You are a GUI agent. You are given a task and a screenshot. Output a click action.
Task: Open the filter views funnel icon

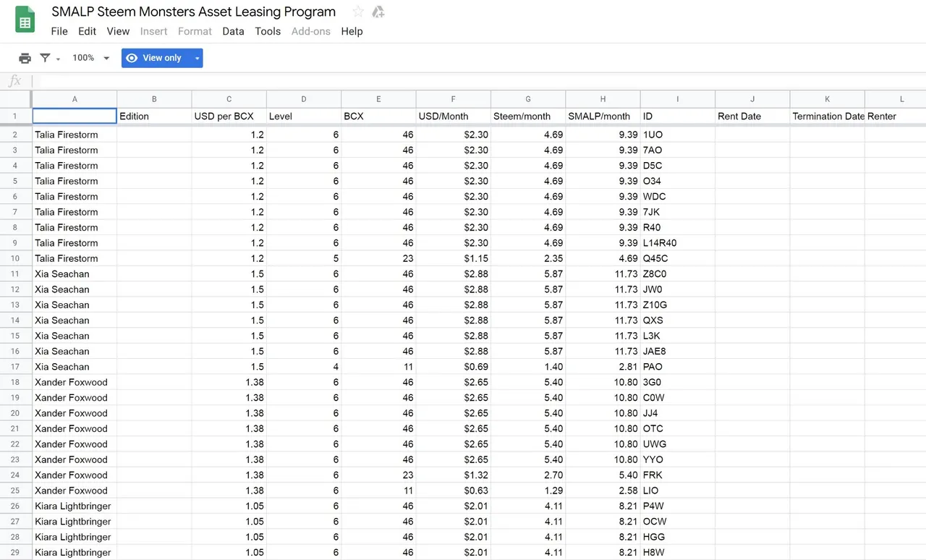pyautogui.click(x=45, y=58)
